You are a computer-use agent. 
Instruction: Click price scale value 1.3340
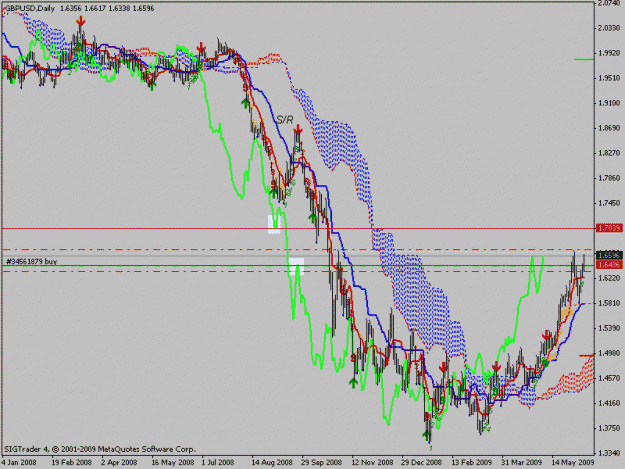point(609,453)
